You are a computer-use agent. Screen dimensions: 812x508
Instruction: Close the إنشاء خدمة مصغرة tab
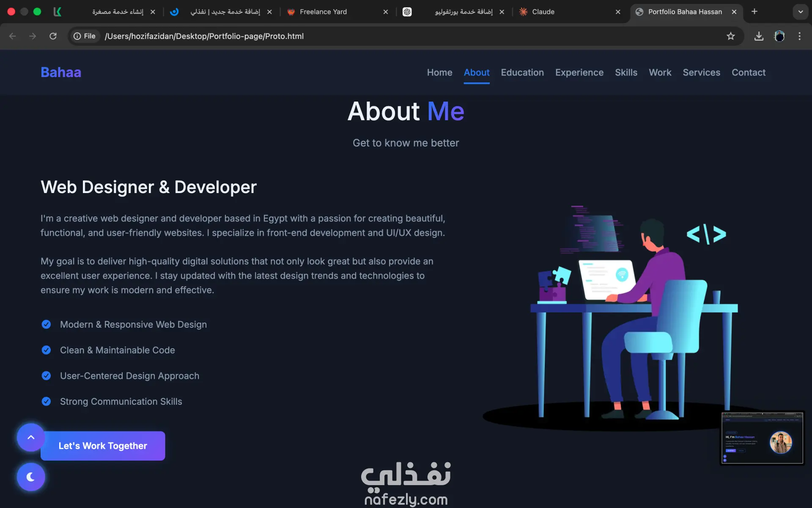click(153, 12)
